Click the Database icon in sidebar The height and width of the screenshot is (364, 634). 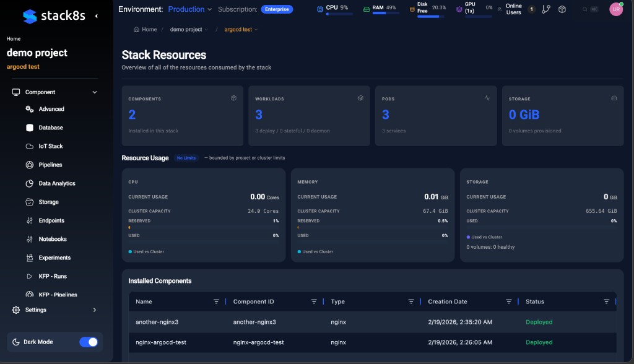tap(30, 128)
